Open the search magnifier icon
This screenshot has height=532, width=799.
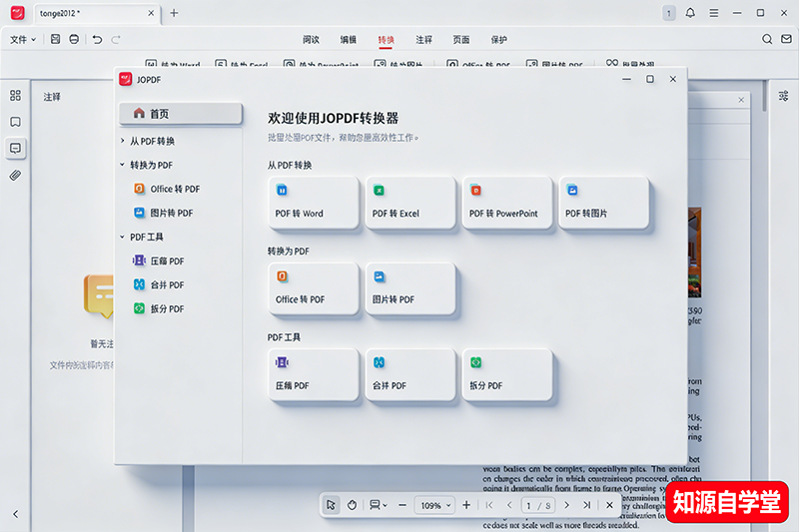click(x=767, y=39)
